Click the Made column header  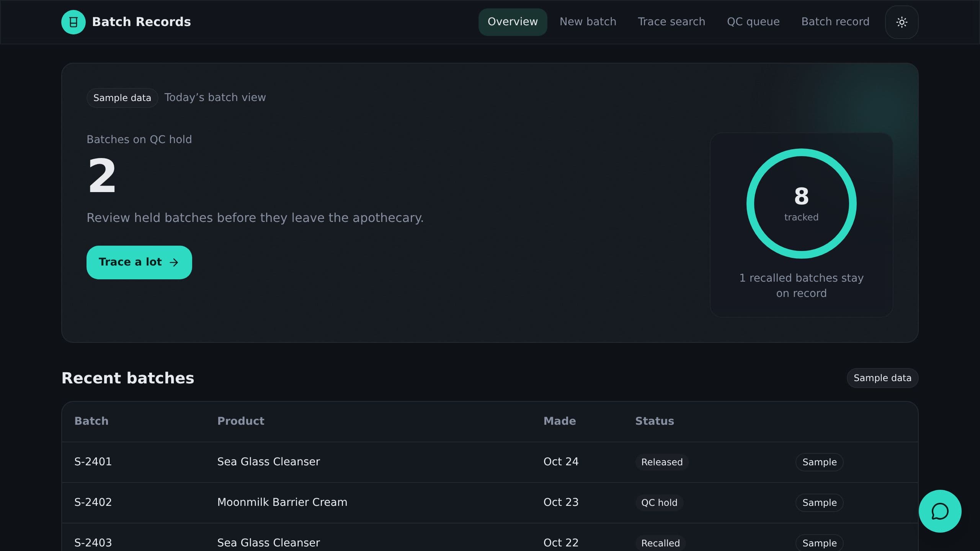point(560,421)
